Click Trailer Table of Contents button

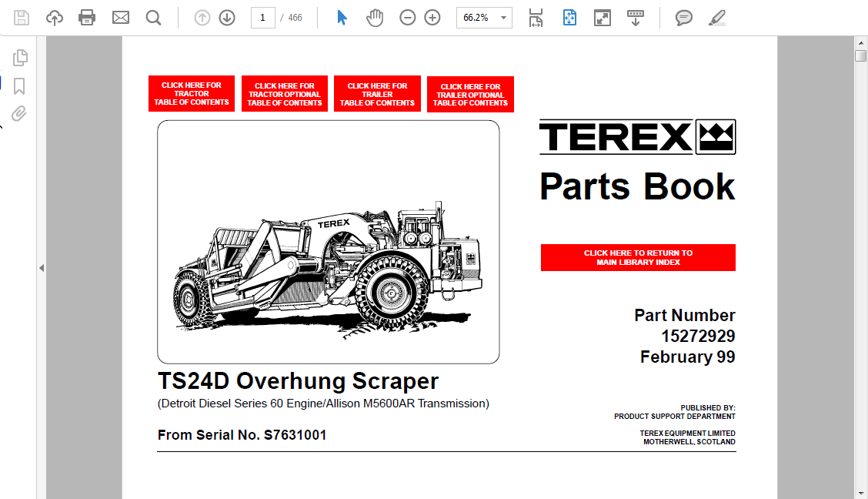pos(378,94)
